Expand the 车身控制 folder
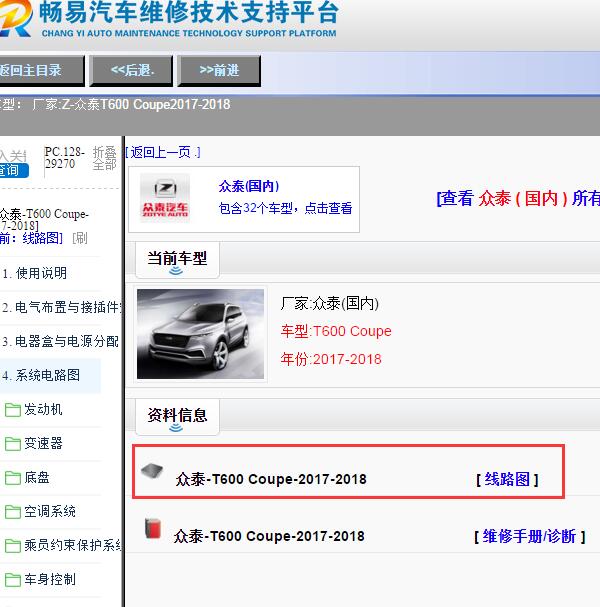The height and width of the screenshot is (607, 600). [40, 580]
